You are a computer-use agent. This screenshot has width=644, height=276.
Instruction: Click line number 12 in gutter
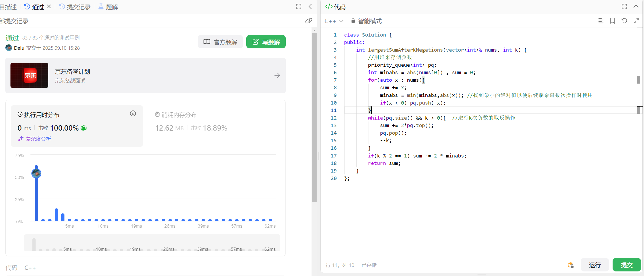(334, 118)
